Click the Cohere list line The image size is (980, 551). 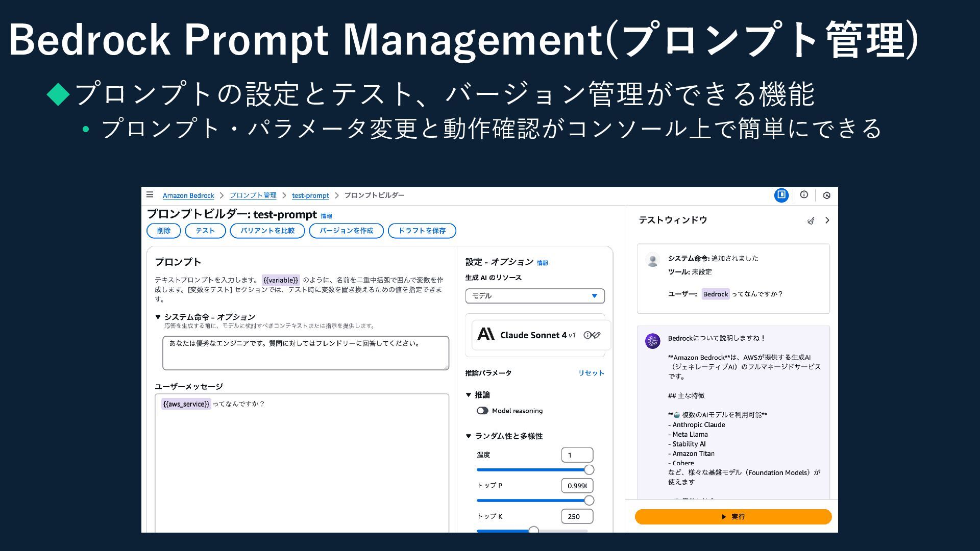(x=681, y=463)
